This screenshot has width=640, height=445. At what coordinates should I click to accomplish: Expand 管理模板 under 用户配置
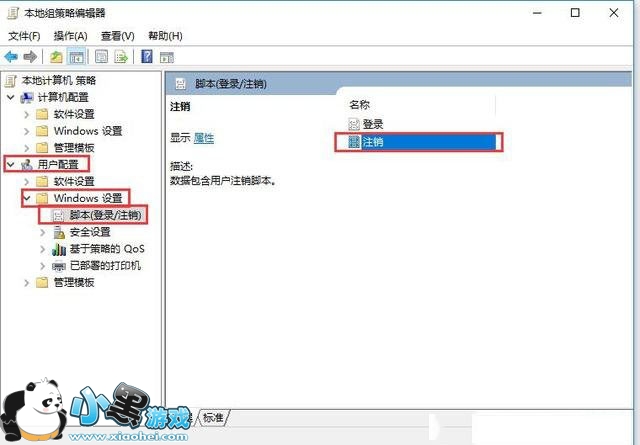coord(27,283)
